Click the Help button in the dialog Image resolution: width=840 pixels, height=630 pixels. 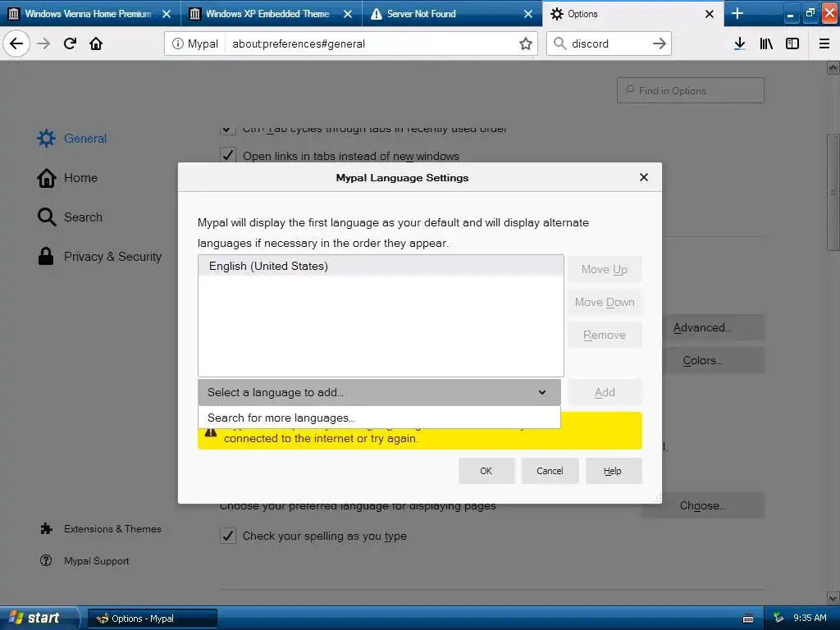pyautogui.click(x=614, y=471)
